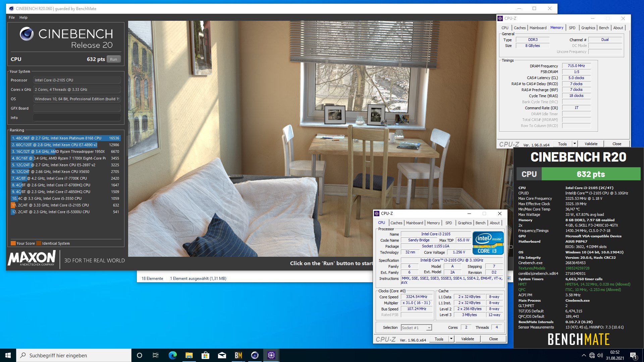Viewport: 644px width, 362px height.
Task: Open Microsoft Store from taskbar
Action: [205, 355]
